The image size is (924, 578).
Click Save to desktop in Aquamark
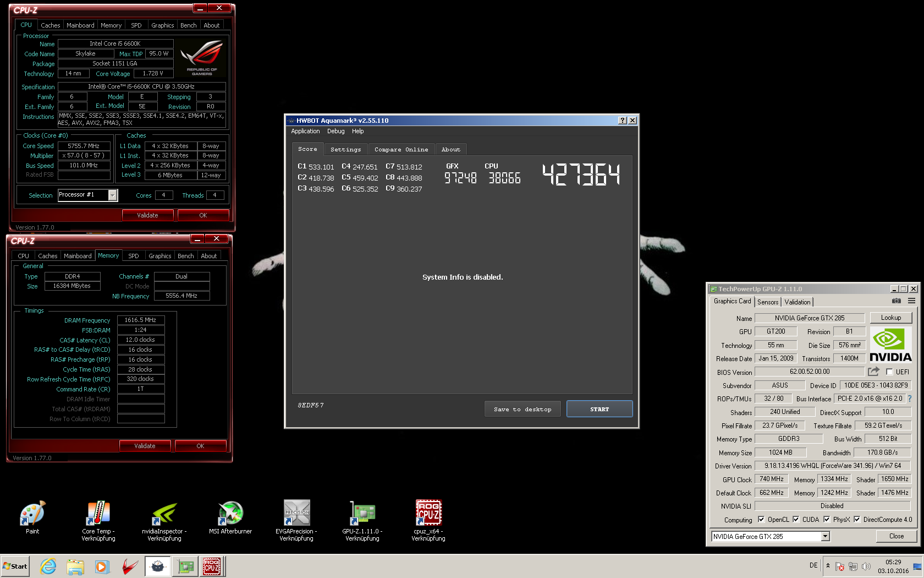522,409
